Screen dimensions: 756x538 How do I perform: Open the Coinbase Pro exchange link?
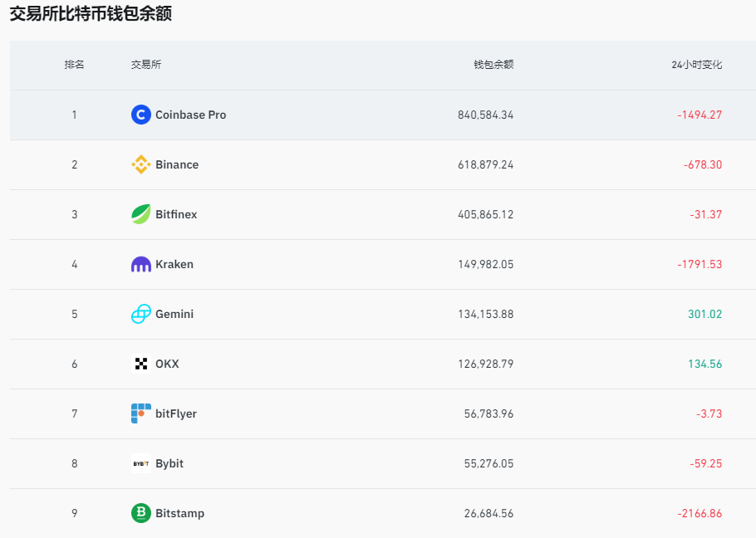coord(189,115)
